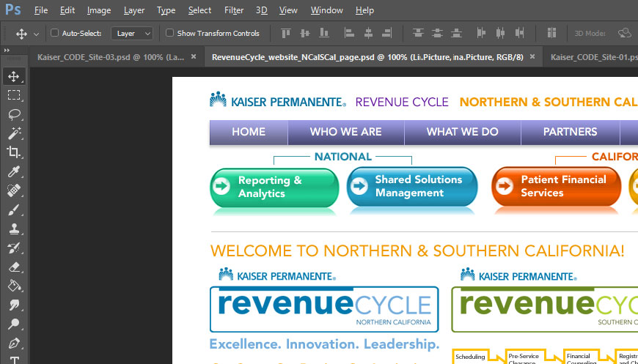Close the Kaiser_CODE_Site-03.psd tab
Screen dimensions: 638x364
(x=194, y=57)
